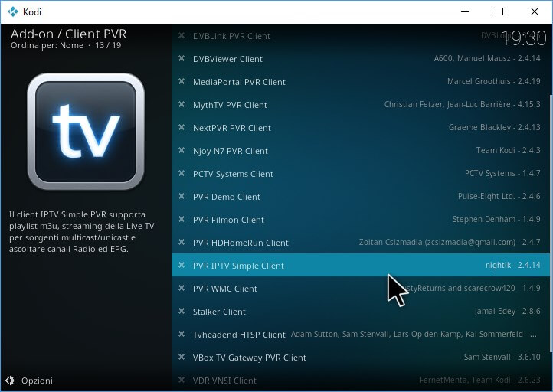Click the X status icon beside Njoy N7 PVR Client
This screenshot has width=553, height=392.
click(182, 150)
